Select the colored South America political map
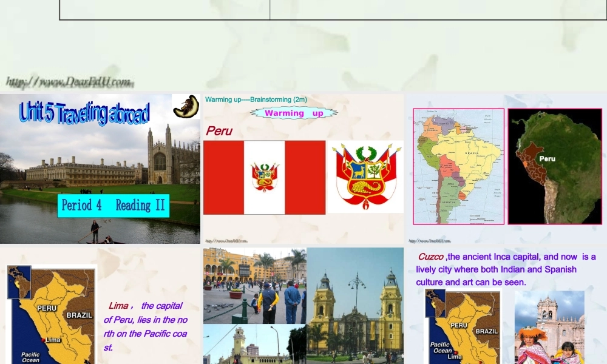 pyautogui.click(x=458, y=166)
